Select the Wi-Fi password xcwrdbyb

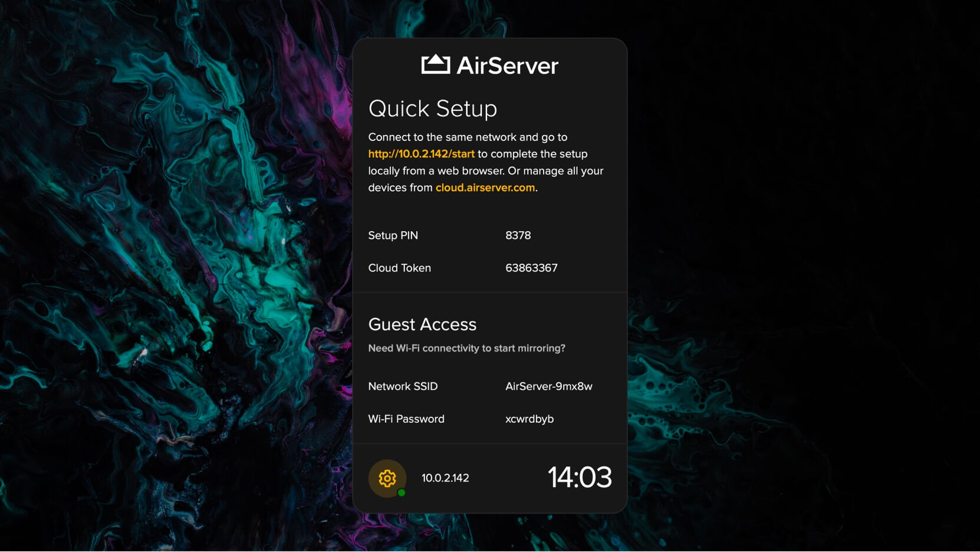click(x=529, y=419)
